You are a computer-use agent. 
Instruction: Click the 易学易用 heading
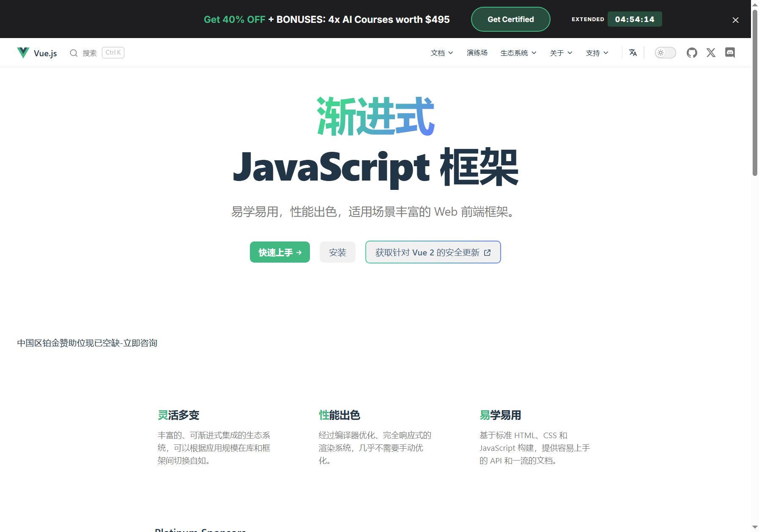(x=500, y=415)
